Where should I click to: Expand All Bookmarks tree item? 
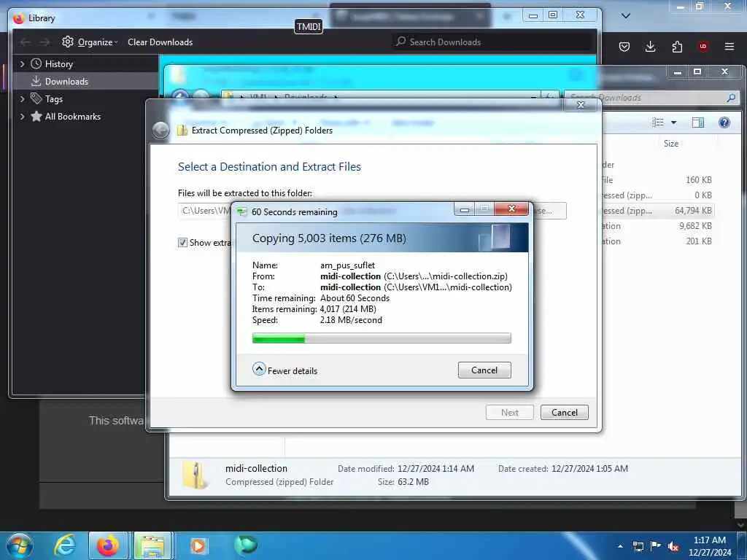pos(22,117)
